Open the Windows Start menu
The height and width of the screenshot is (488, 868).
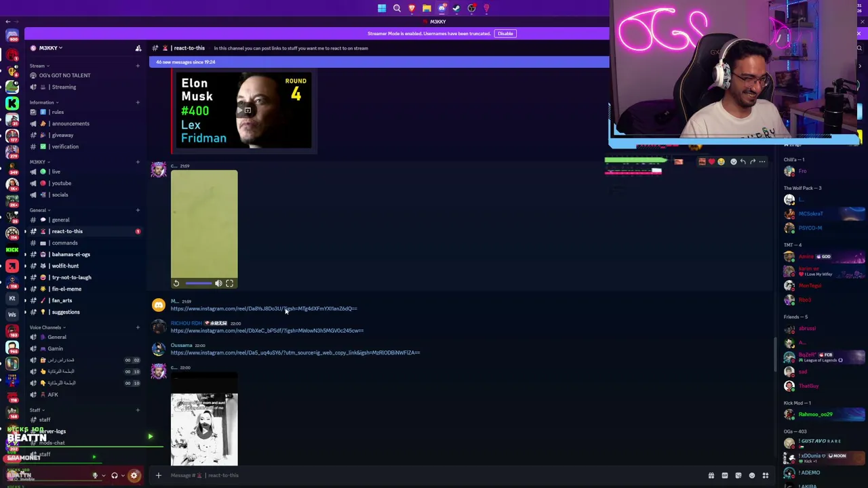(x=382, y=8)
